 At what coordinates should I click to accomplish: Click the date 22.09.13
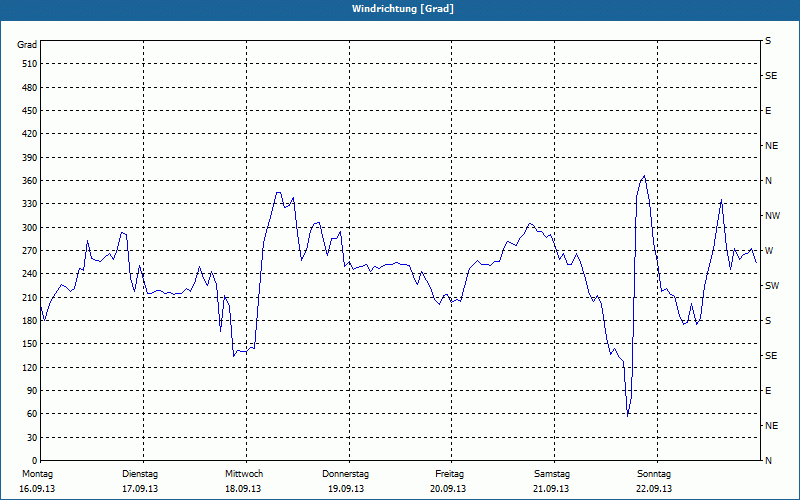point(654,489)
